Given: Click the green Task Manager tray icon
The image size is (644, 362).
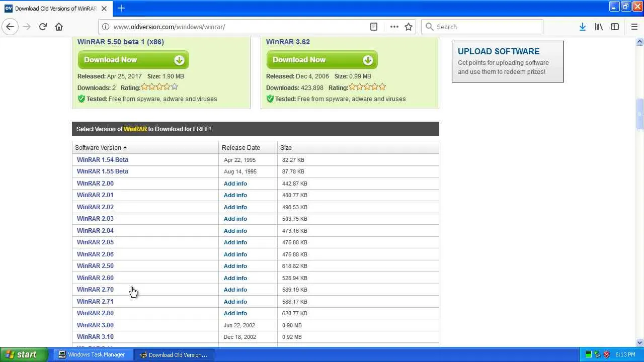Looking at the screenshot, I should click(588, 354).
